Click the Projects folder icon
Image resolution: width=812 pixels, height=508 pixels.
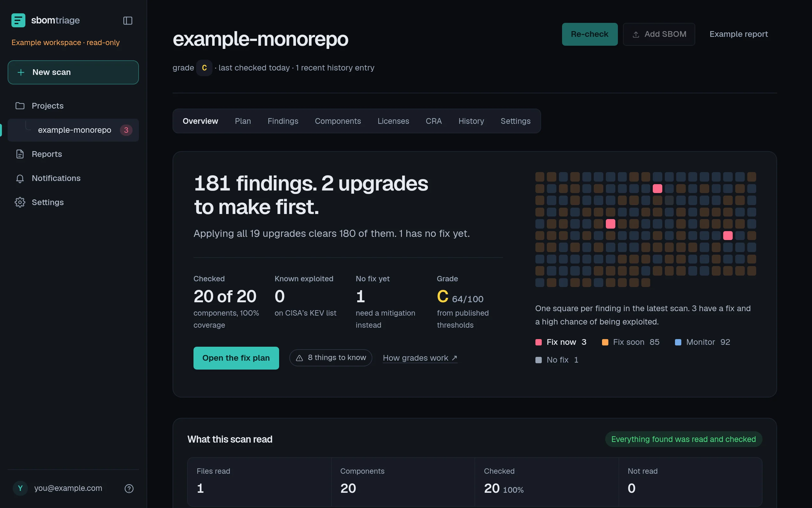pos(20,105)
